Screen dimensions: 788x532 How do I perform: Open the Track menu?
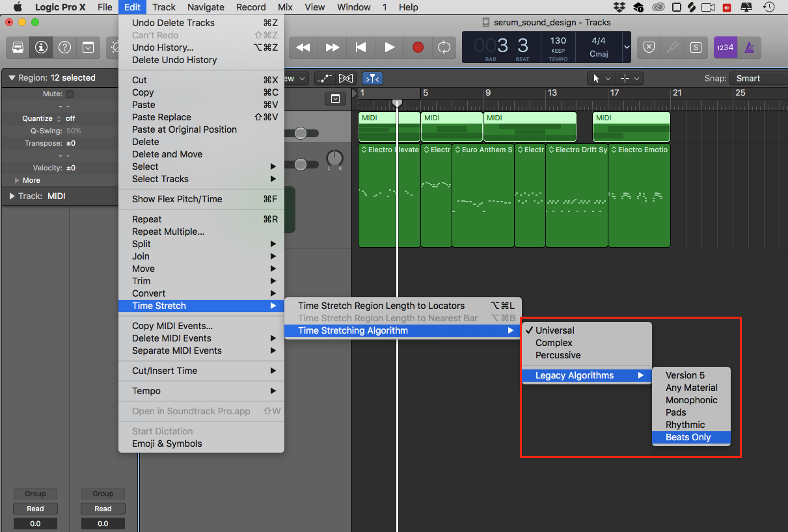coord(164,7)
